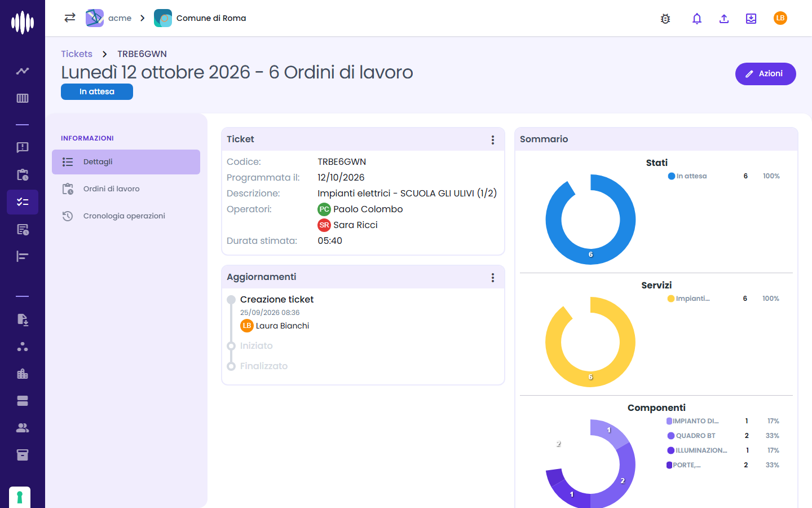Open the LB user avatar menu
The width and height of the screenshot is (812, 508).
780,18
